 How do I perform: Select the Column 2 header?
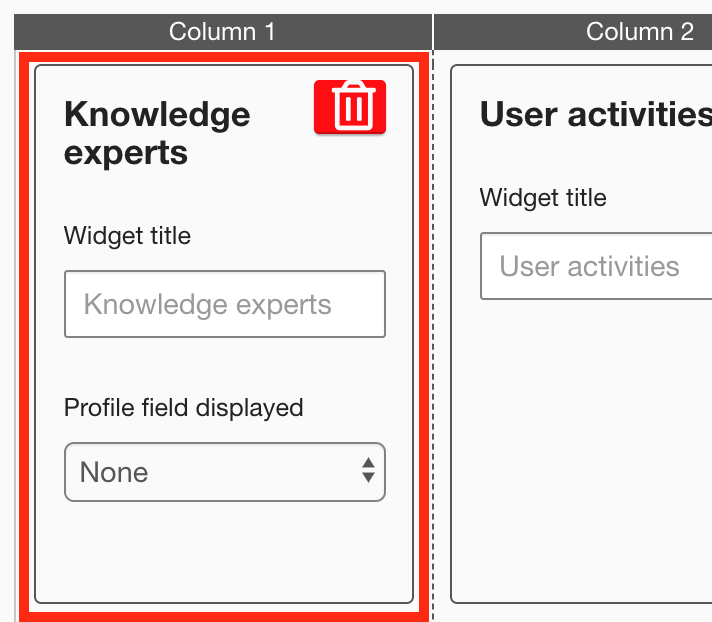click(639, 31)
